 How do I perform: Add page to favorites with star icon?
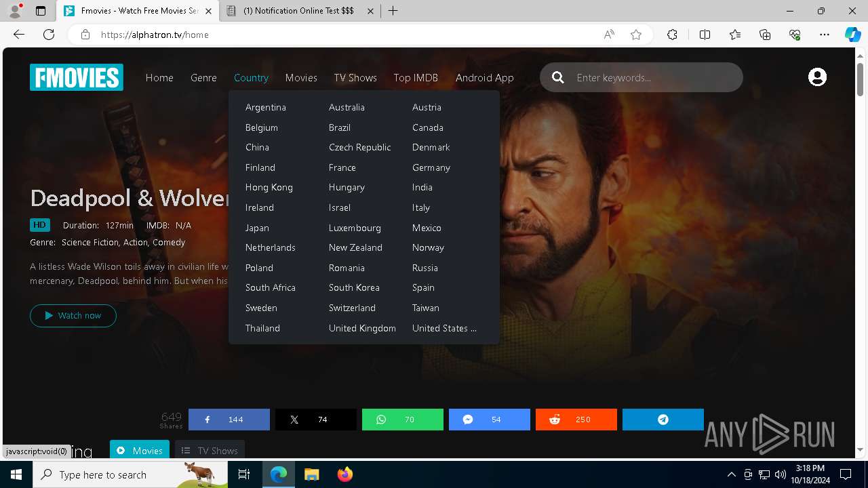tap(636, 35)
